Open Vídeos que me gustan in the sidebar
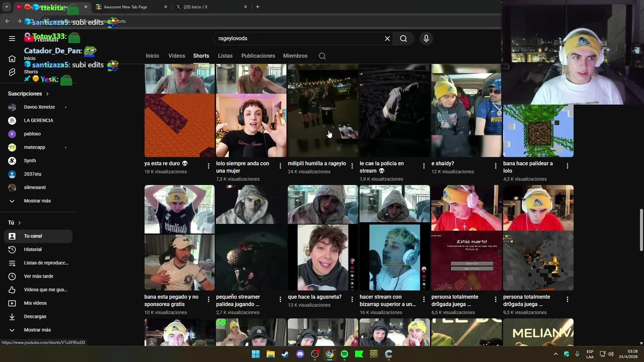Viewport: 644px width, 362px height. 38,290
